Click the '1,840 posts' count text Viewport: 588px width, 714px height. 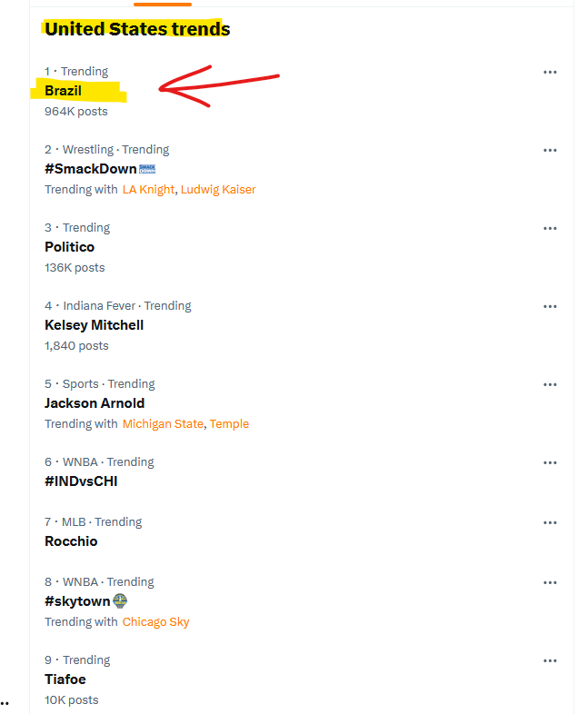tap(76, 346)
